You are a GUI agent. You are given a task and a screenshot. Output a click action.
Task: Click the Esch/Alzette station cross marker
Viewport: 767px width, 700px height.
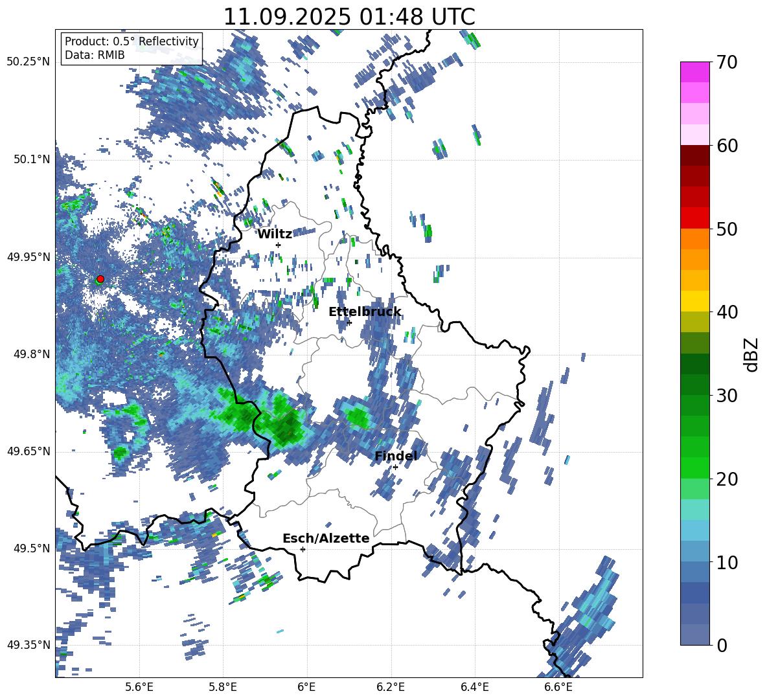coord(303,549)
